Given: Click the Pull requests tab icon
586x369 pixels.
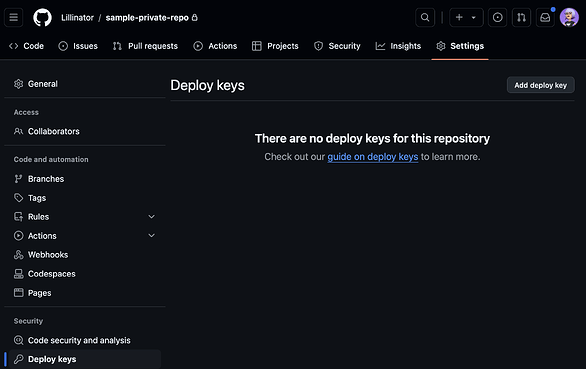Looking at the screenshot, I should (x=117, y=46).
